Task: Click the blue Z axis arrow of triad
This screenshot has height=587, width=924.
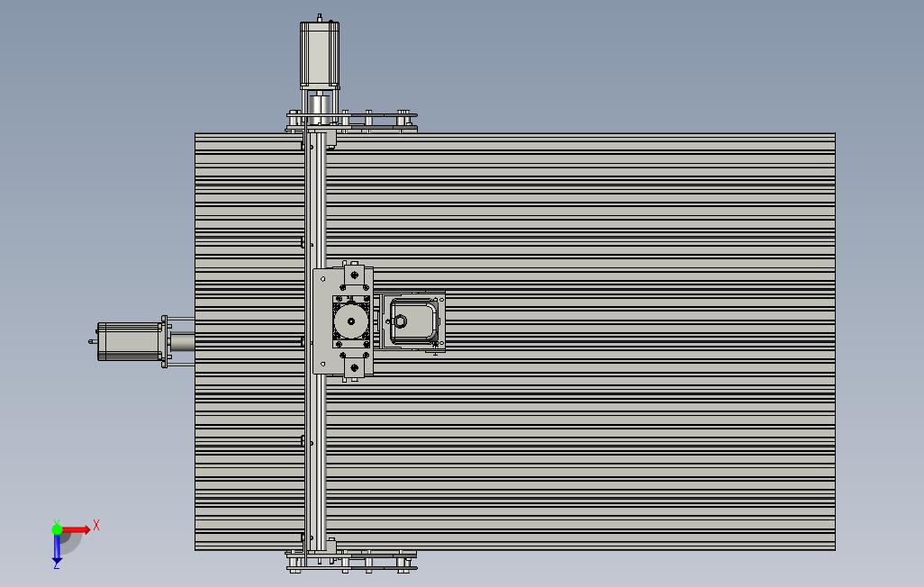Action: click(57, 548)
